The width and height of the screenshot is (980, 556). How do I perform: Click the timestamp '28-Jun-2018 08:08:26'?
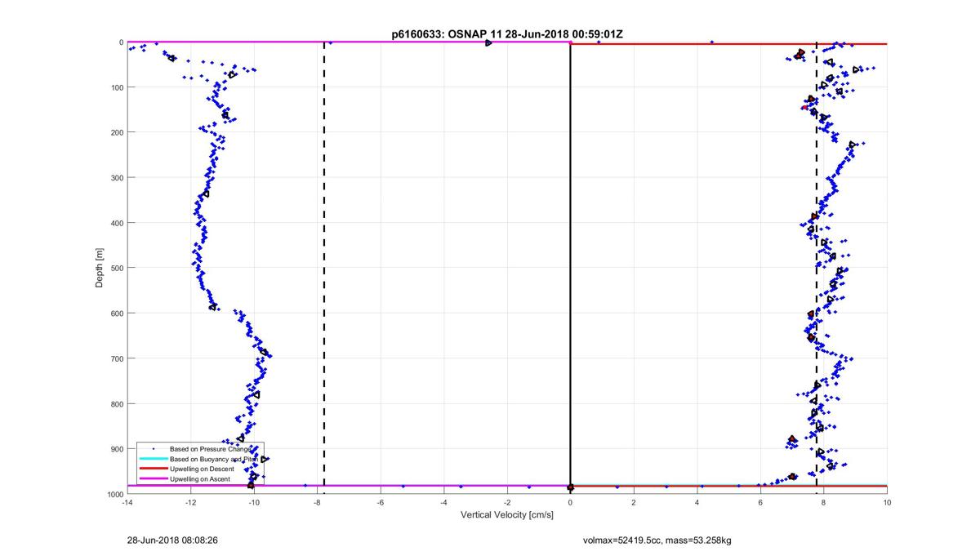[172, 540]
